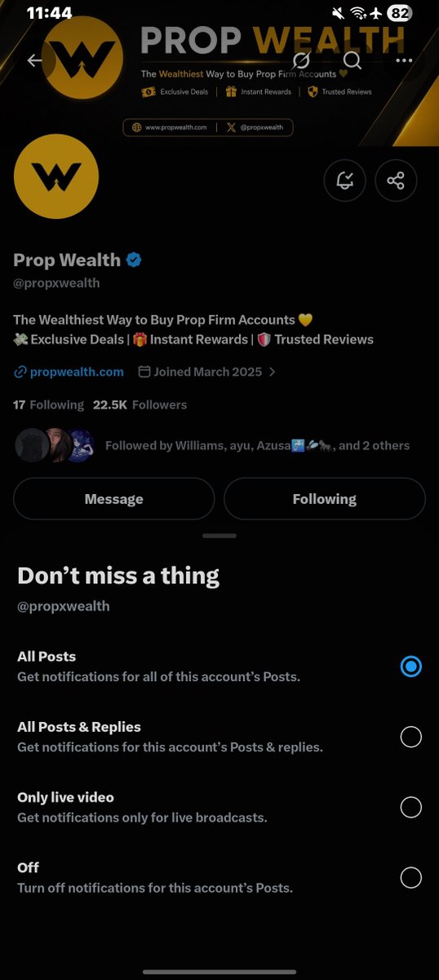Tap the Following button
Screen dimensions: 439x980
click(x=325, y=499)
